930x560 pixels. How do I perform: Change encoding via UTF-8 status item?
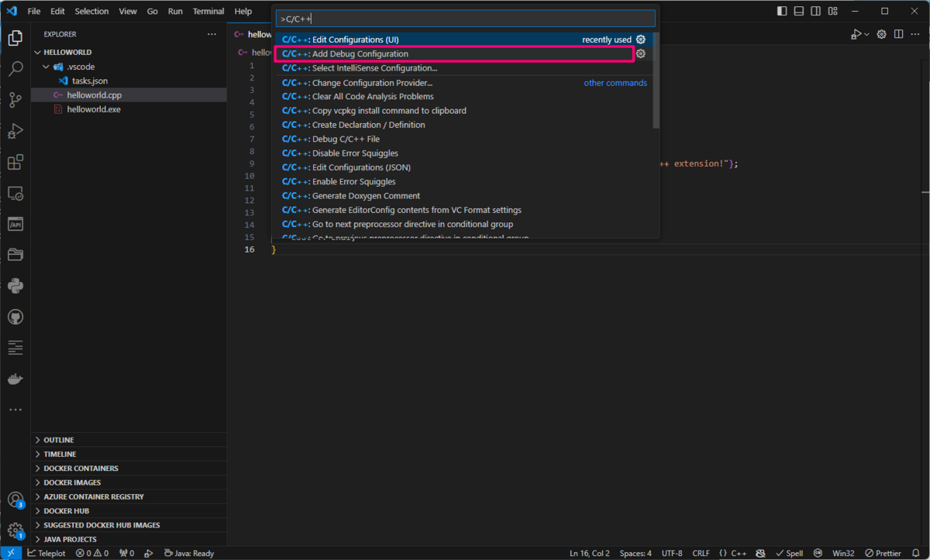[x=672, y=553]
